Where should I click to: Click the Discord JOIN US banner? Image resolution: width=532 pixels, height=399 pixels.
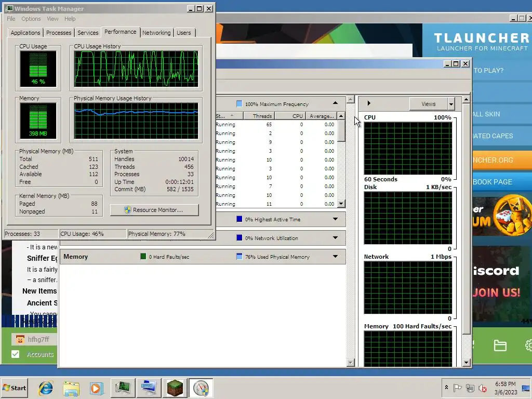click(x=502, y=283)
